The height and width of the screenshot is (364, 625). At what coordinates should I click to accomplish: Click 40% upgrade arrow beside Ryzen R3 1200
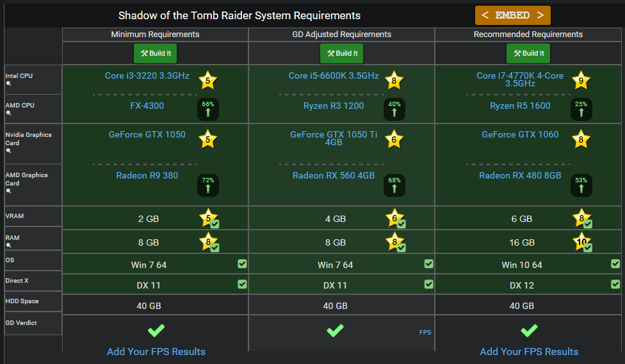pos(394,109)
